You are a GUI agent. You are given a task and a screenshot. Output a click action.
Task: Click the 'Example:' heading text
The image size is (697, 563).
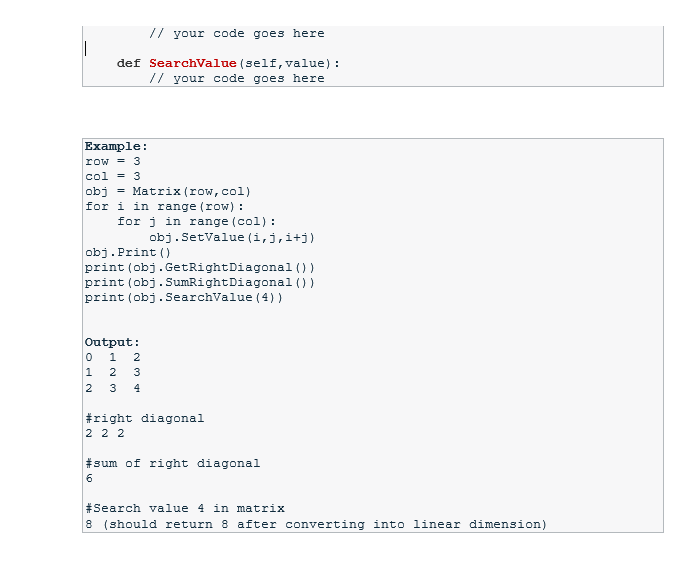pos(116,147)
